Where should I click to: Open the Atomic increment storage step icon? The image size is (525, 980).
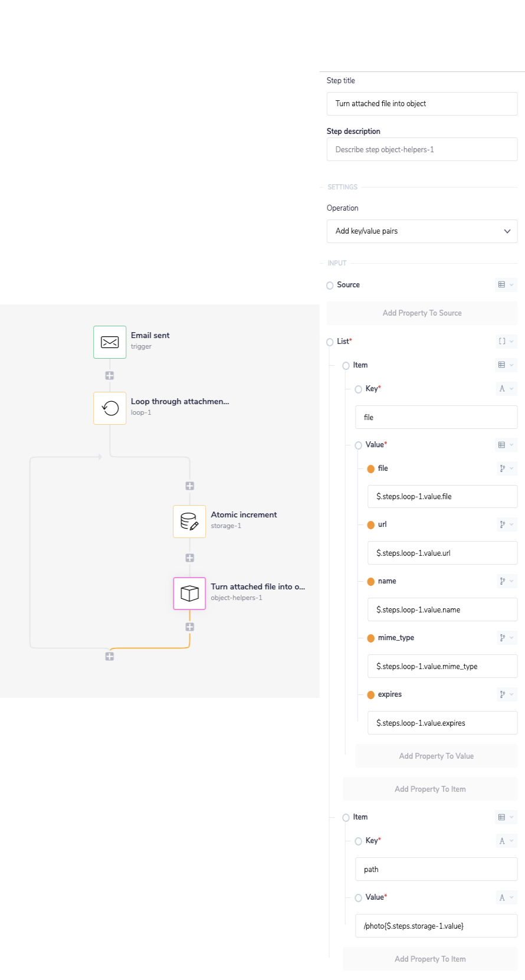click(x=189, y=522)
